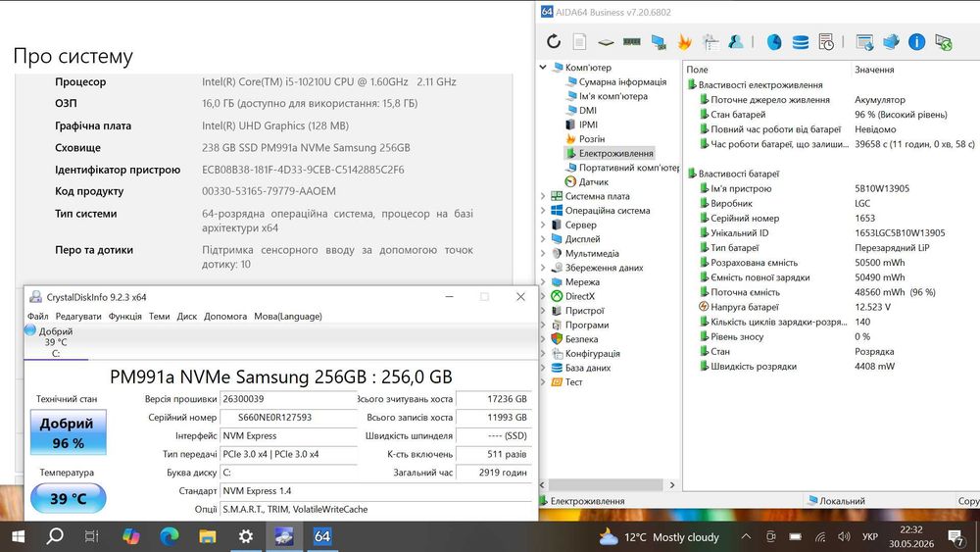Expand the Операційна система tree node
Viewport: 980px width, 552px height.
543,210
